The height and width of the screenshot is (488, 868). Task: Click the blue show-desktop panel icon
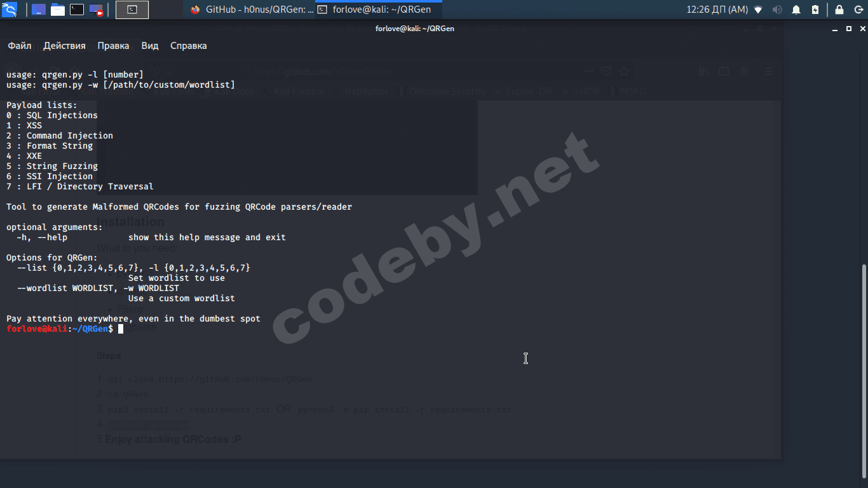tap(39, 10)
